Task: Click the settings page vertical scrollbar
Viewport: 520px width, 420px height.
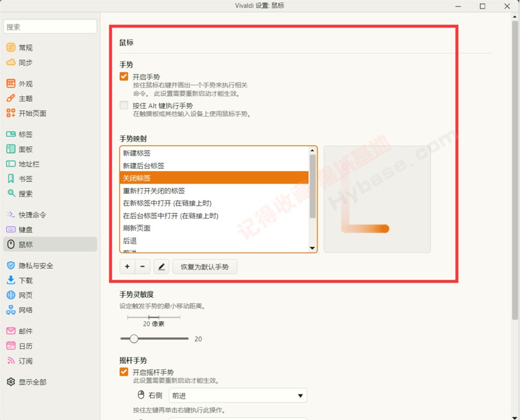Action: click(515, 169)
